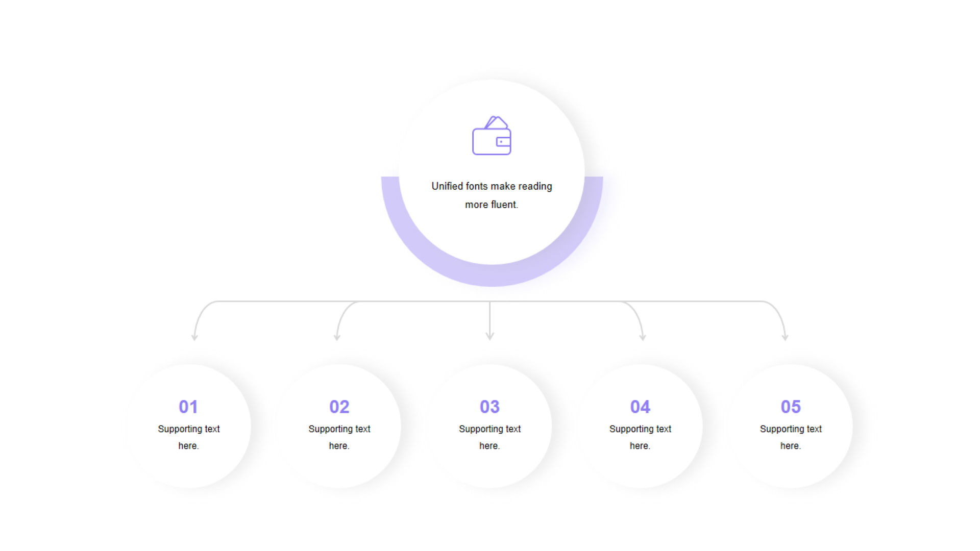980x551 pixels.
Task: Select 'Unified fonts make reading more fluent.' text
Action: point(492,195)
